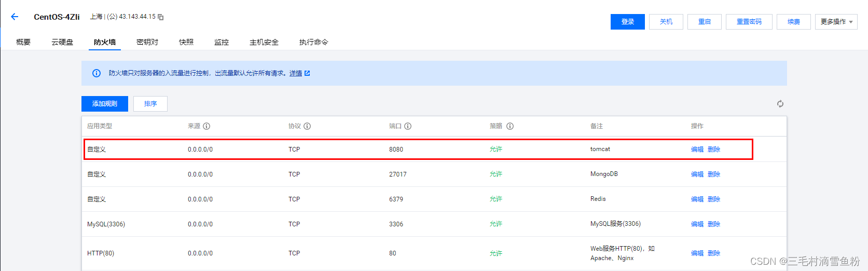Screen dimensions: 868x271
Task: Click the 重置密码 button
Action: [749, 22]
